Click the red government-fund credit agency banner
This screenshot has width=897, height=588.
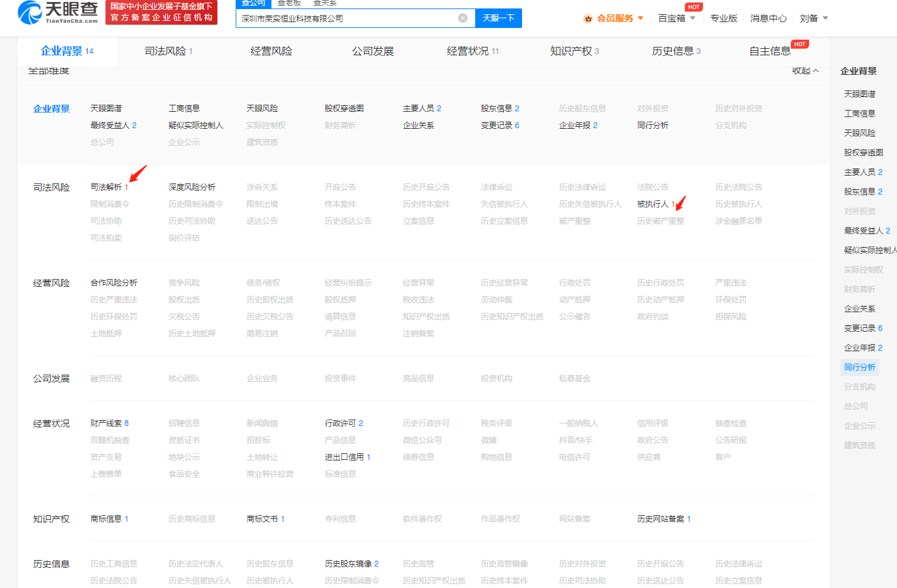(x=161, y=12)
